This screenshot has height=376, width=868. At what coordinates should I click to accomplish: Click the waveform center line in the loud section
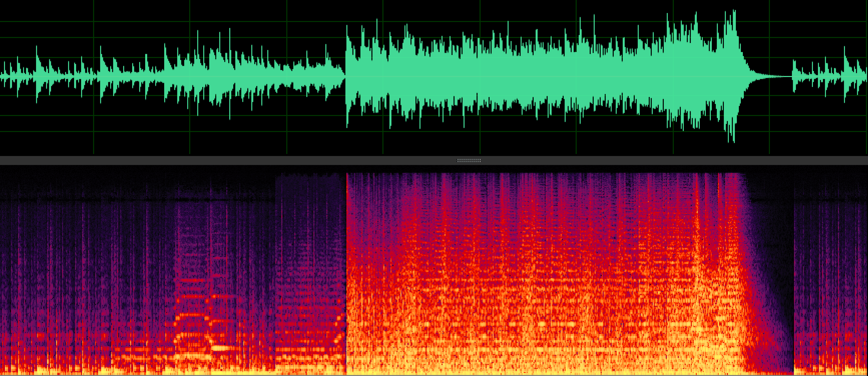coord(539,77)
